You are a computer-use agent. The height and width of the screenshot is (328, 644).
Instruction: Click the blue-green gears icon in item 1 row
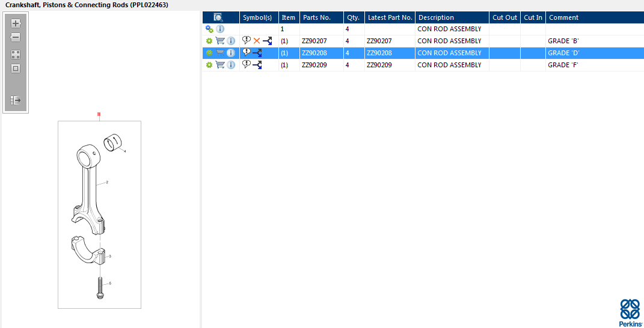[x=209, y=29]
